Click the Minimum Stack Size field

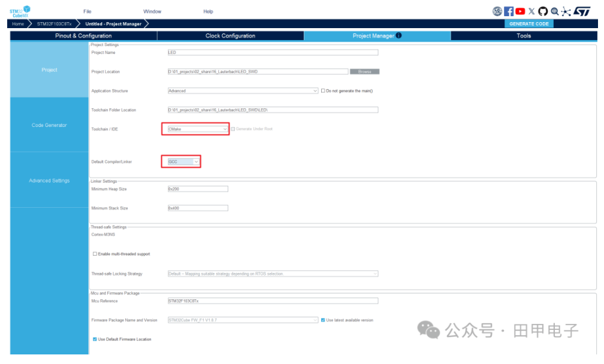198,208
